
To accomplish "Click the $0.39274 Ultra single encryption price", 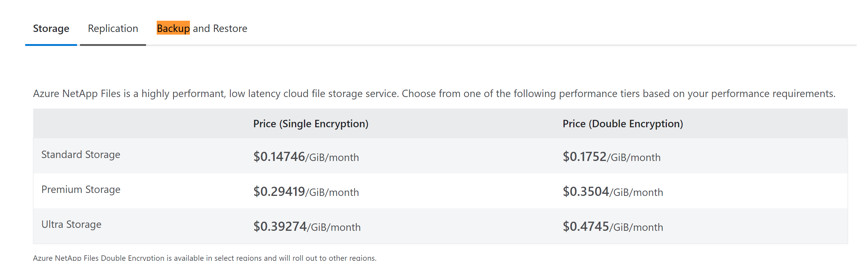I will click(280, 227).
